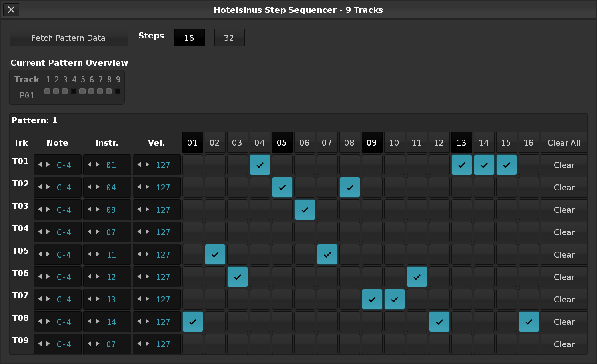Decrease T09 velocity with left arrow
Viewport: 597px width, 364px height.
coord(139,344)
